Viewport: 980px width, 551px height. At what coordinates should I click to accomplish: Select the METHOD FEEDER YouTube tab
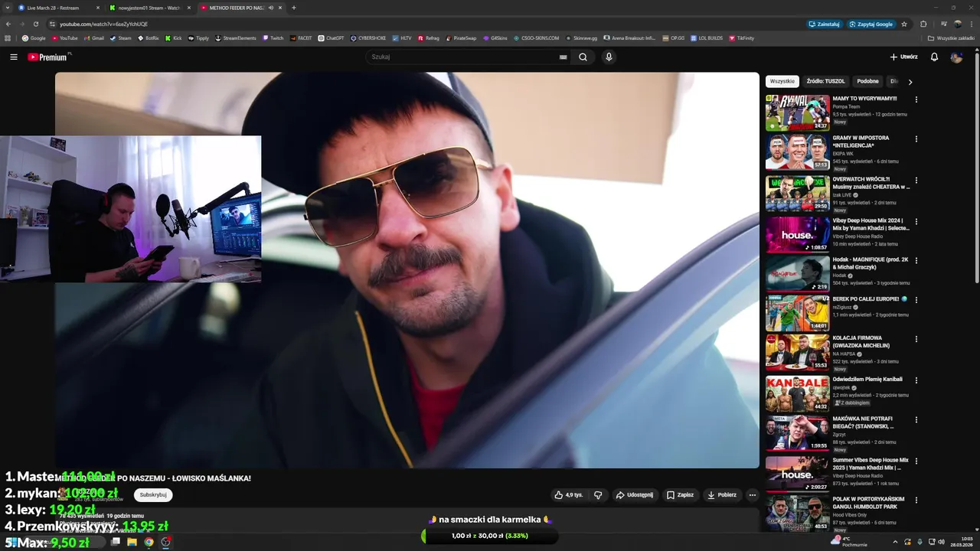point(240,8)
